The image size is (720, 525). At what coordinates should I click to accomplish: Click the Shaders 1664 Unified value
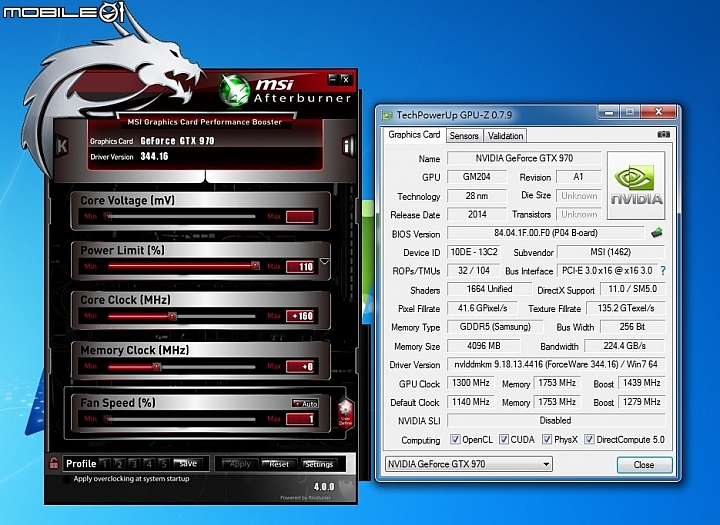tap(489, 289)
